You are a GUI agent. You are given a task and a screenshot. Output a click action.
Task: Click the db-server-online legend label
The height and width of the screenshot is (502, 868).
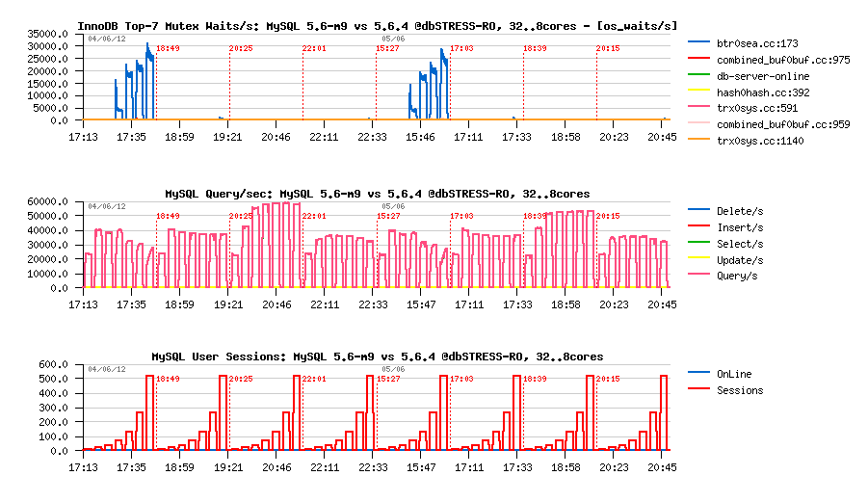(x=762, y=76)
